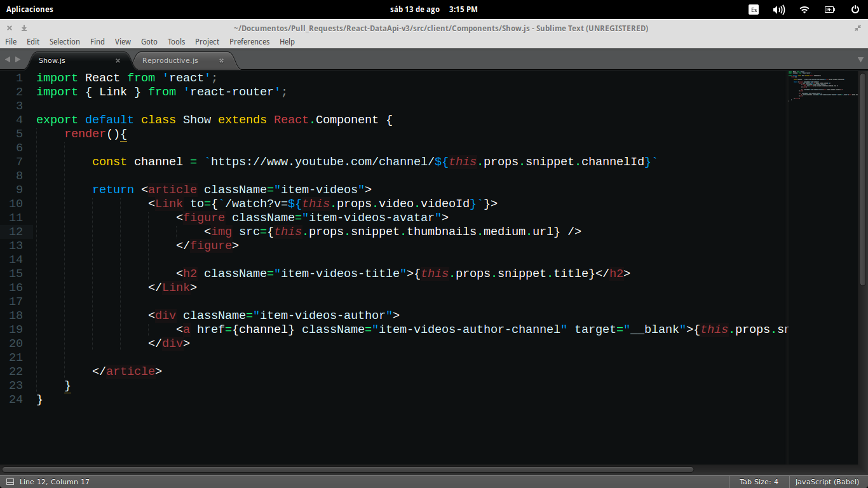Toggle side bar via status bar panel icon

10,482
